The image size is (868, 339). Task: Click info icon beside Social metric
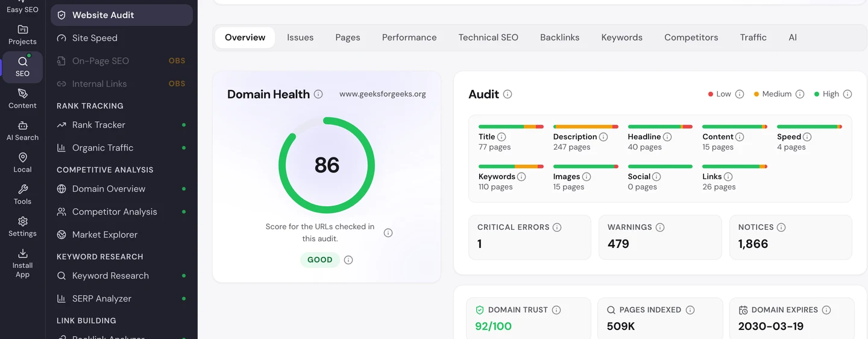(x=656, y=177)
